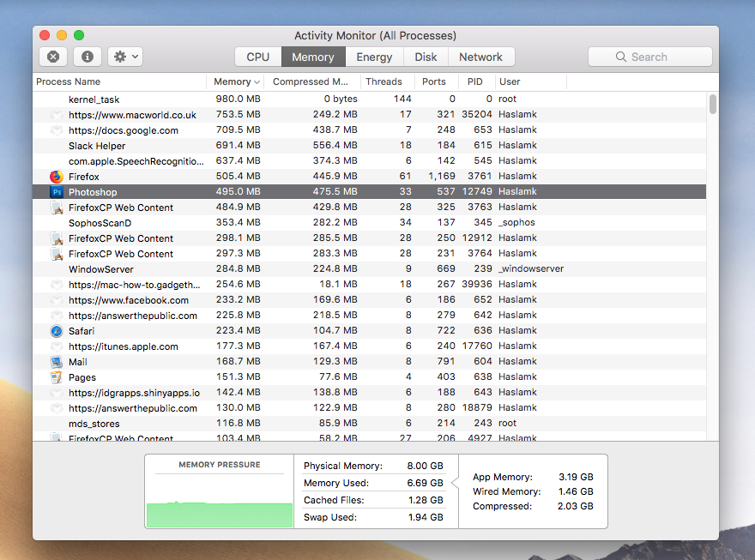755x560 pixels.
Task: Click the Cached Files 1.28 GB value
Action: (x=426, y=500)
